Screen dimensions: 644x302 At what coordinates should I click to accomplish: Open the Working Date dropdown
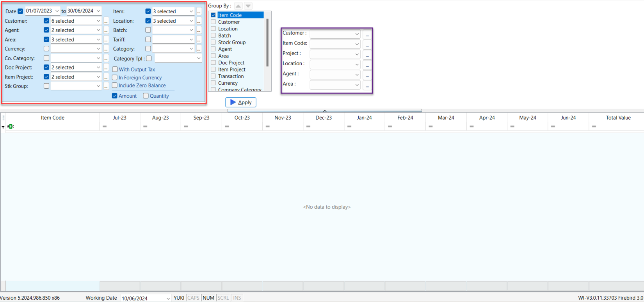(x=168, y=298)
